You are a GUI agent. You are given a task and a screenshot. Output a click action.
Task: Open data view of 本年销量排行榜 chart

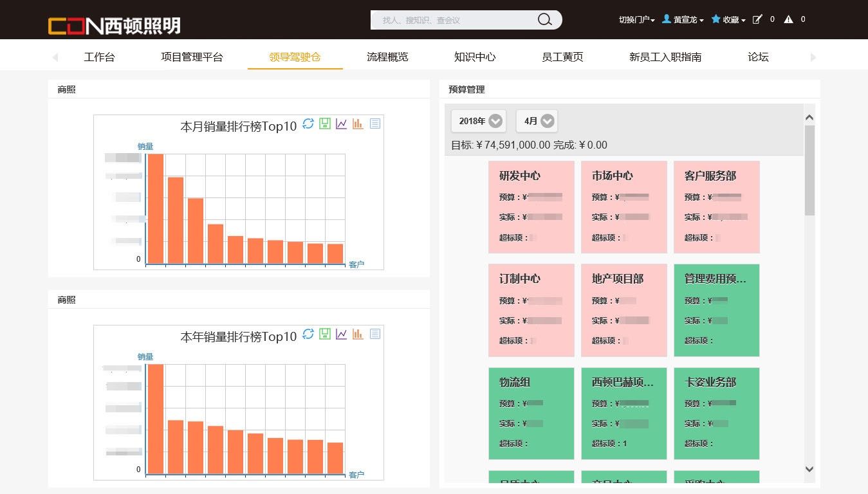tap(375, 334)
